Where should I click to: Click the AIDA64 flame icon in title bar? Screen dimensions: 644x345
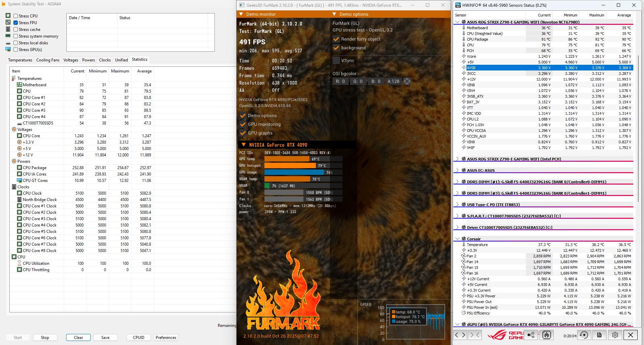click(4, 4)
